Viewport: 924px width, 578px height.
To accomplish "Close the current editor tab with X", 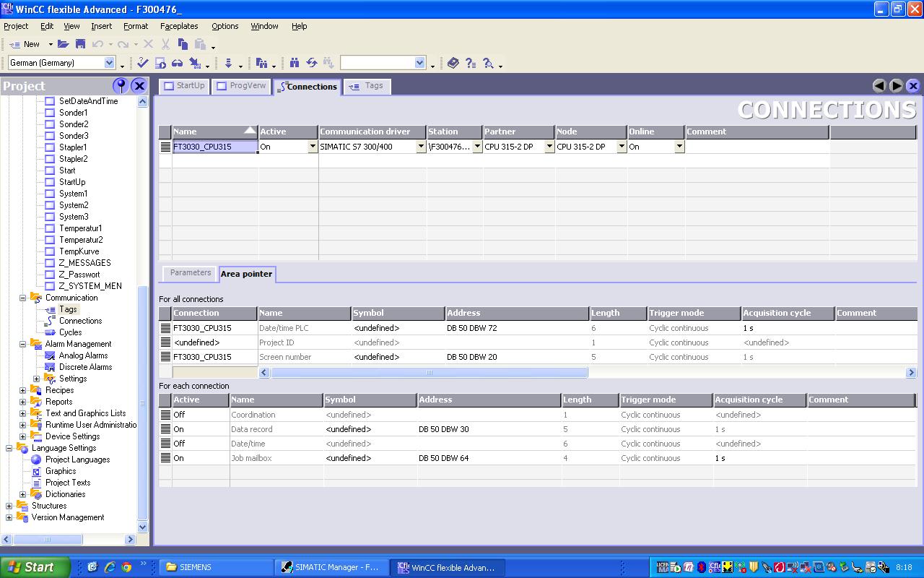I will click(913, 86).
